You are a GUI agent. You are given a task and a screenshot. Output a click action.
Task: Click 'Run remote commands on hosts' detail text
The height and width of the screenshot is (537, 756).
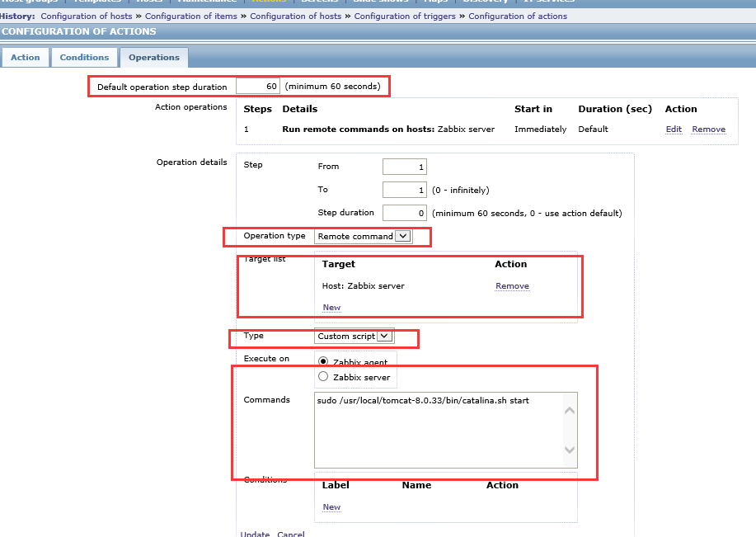tap(359, 130)
